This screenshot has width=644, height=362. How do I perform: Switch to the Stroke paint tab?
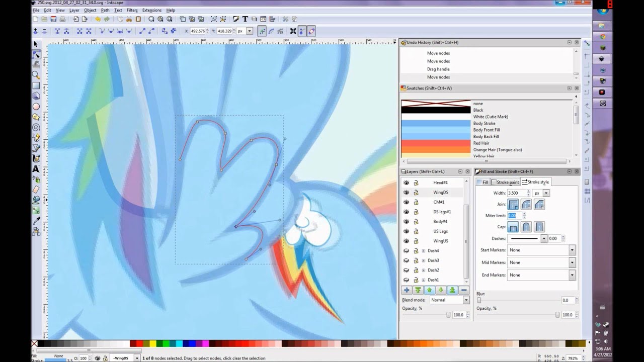click(x=505, y=182)
